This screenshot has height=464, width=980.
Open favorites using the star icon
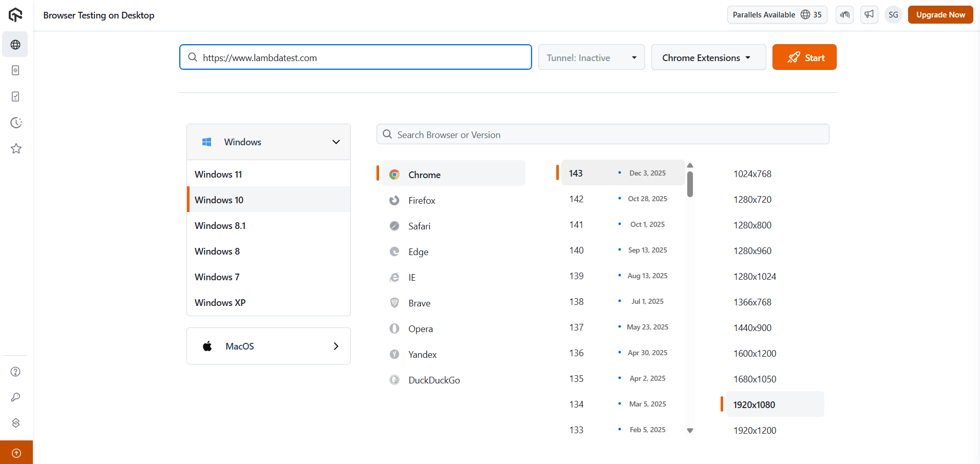click(15, 148)
